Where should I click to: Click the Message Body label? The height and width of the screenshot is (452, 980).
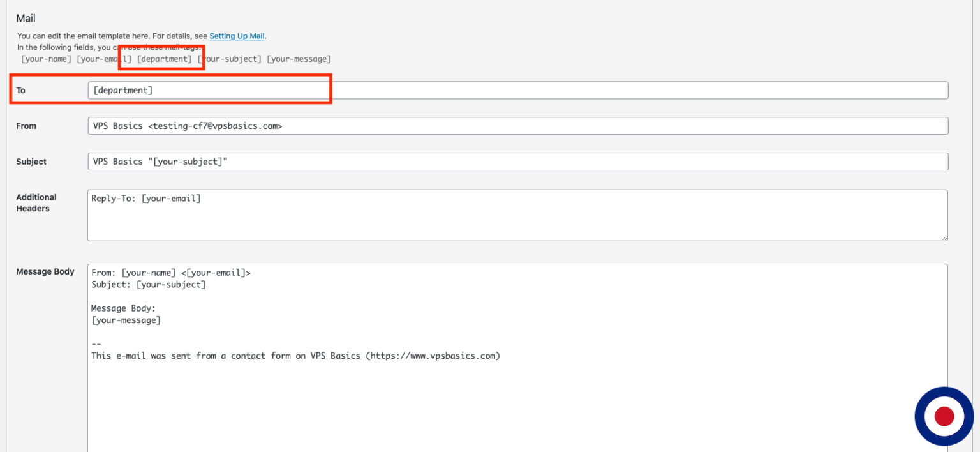45,271
